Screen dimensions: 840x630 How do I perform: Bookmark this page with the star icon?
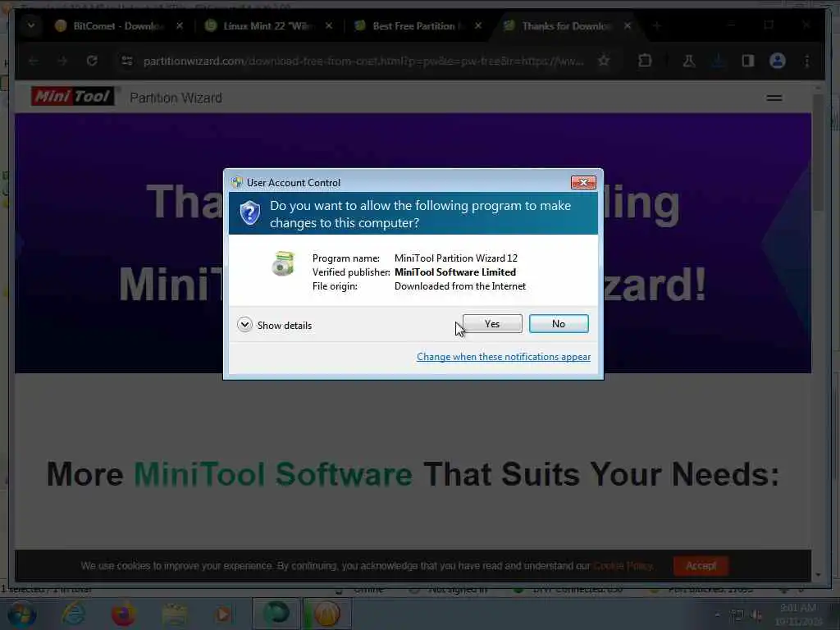(604, 61)
